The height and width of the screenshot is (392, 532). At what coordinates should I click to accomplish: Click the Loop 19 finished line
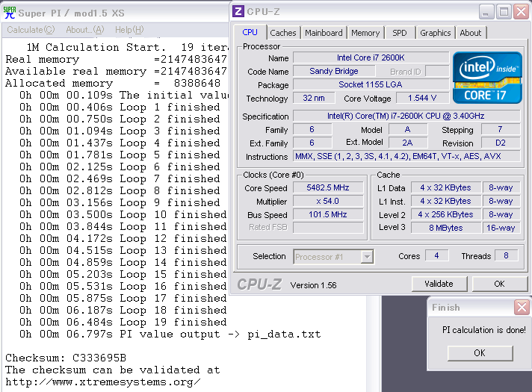(x=123, y=322)
